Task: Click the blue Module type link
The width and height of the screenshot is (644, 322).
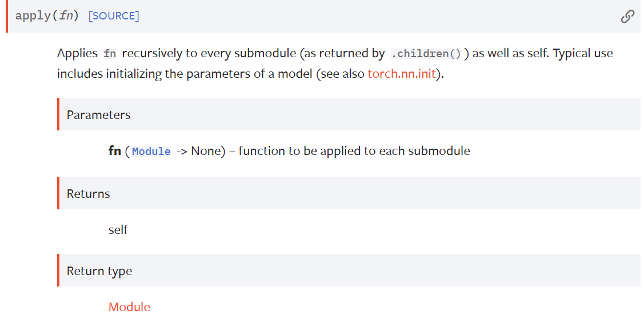Action: (151, 152)
